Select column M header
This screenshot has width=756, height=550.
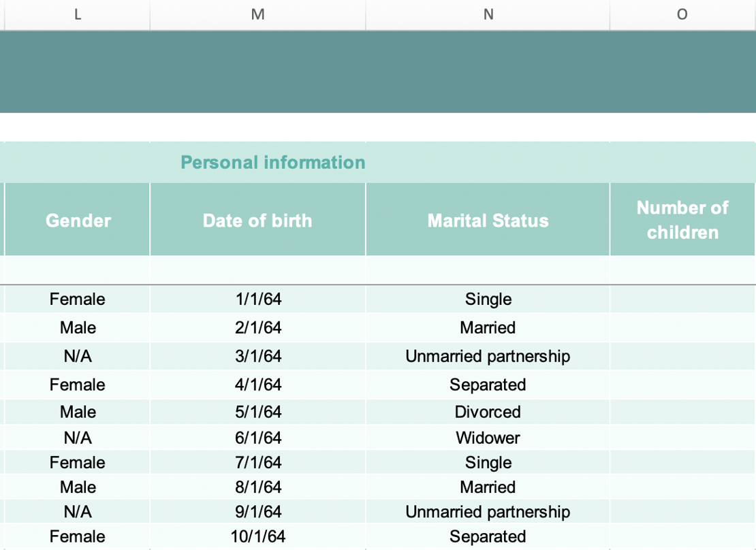pyautogui.click(x=257, y=14)
